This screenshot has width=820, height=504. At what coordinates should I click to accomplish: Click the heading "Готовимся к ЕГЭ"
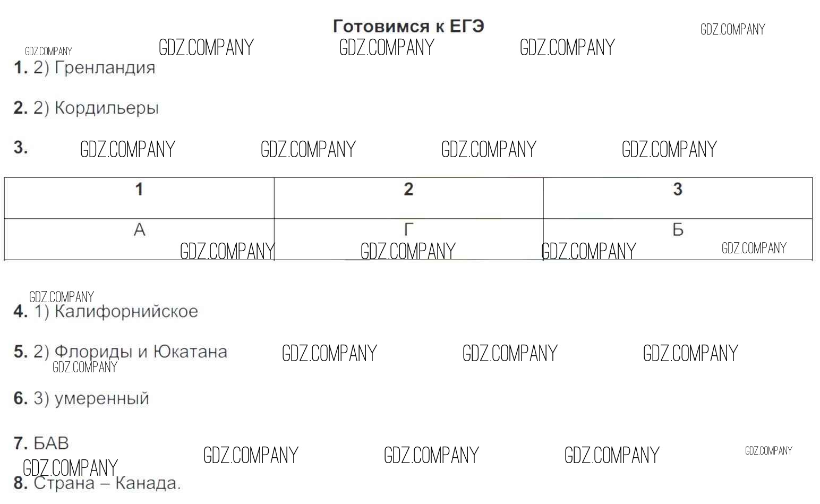(408, 27)
